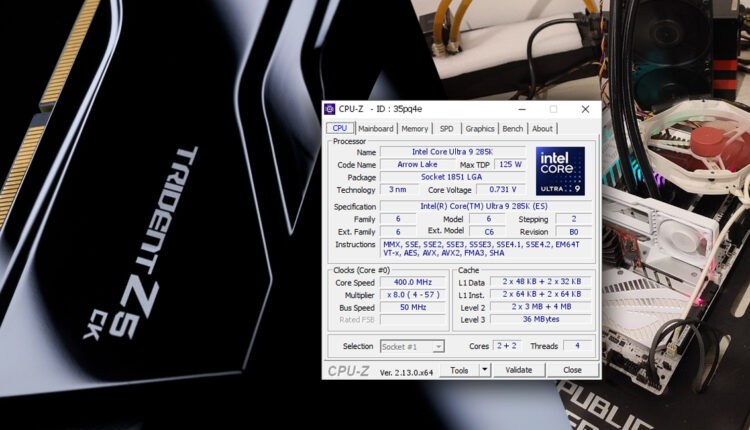Click the Intel Core Ultra 9 logo

point(560,171)
